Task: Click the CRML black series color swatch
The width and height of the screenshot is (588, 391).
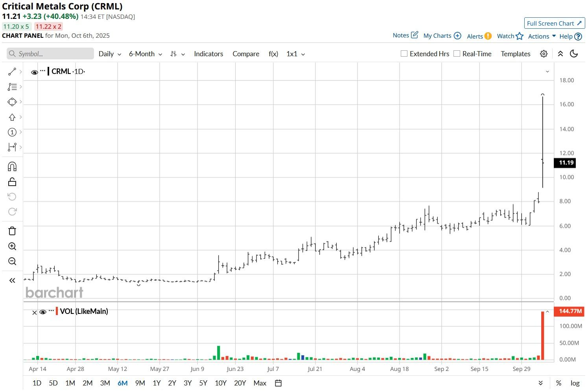Action: tap(48, 71)
